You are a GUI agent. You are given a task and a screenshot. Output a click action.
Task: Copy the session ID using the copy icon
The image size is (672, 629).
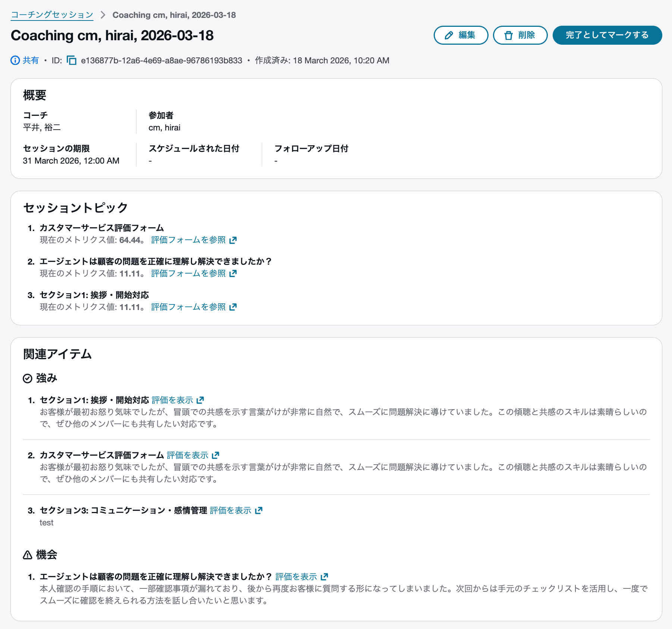[x=71, y=60]
